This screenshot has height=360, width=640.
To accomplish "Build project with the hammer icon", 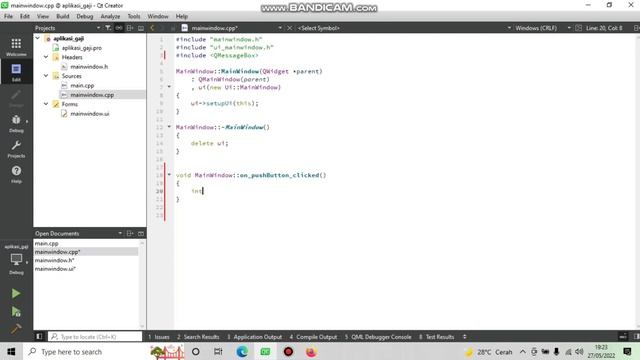I will (x=16, y=329).
